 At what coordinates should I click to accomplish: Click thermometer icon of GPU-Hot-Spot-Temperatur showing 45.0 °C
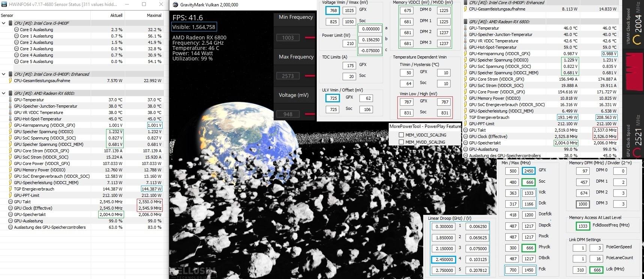10,119
